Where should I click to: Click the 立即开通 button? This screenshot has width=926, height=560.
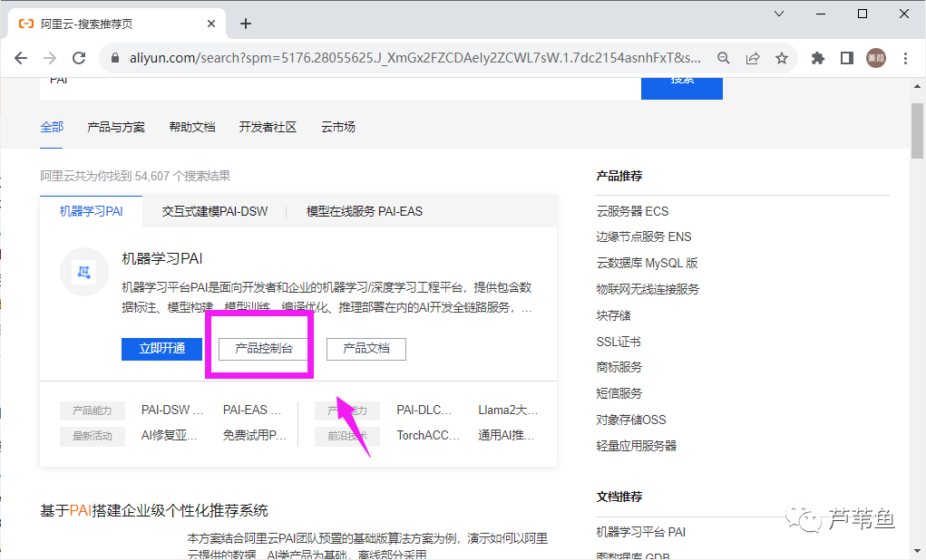click(161, 349)
